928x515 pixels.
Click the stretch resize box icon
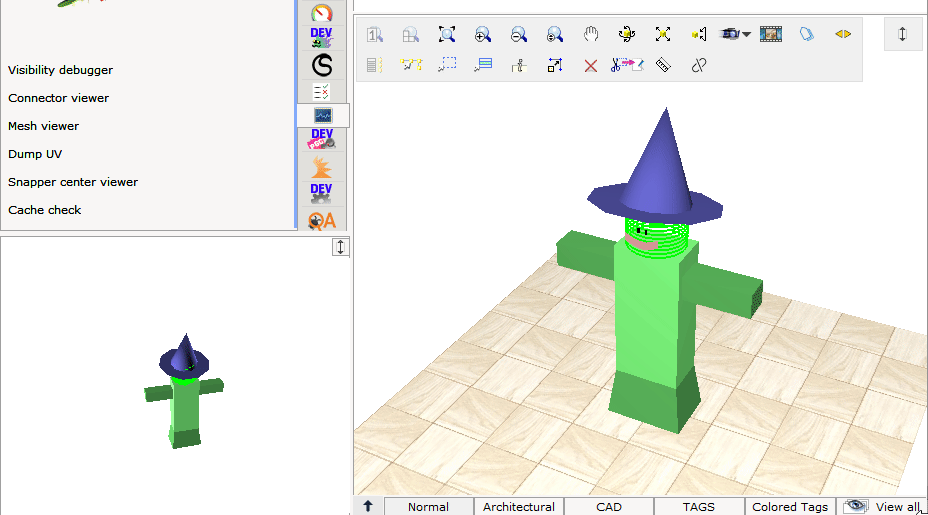(555, 65)
